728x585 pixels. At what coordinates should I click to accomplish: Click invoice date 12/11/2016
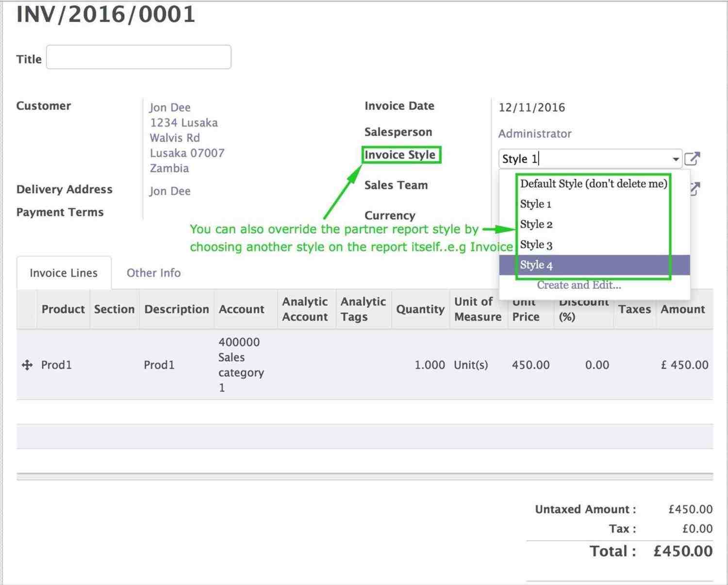(x=532, y=107)
